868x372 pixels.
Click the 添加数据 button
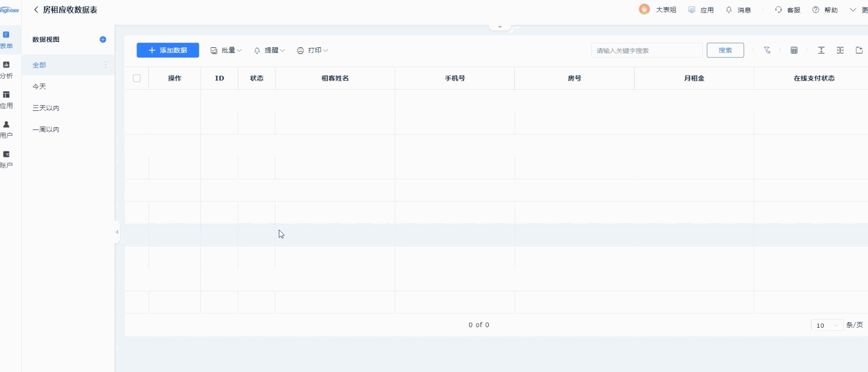pyautogui.click(x=168, y=50)
